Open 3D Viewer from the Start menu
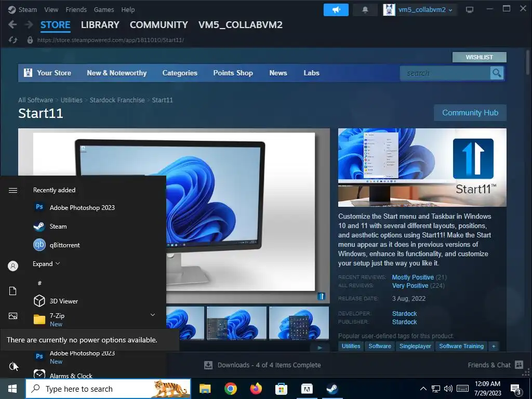Screen dimensions: 532x399 [56, 301]
